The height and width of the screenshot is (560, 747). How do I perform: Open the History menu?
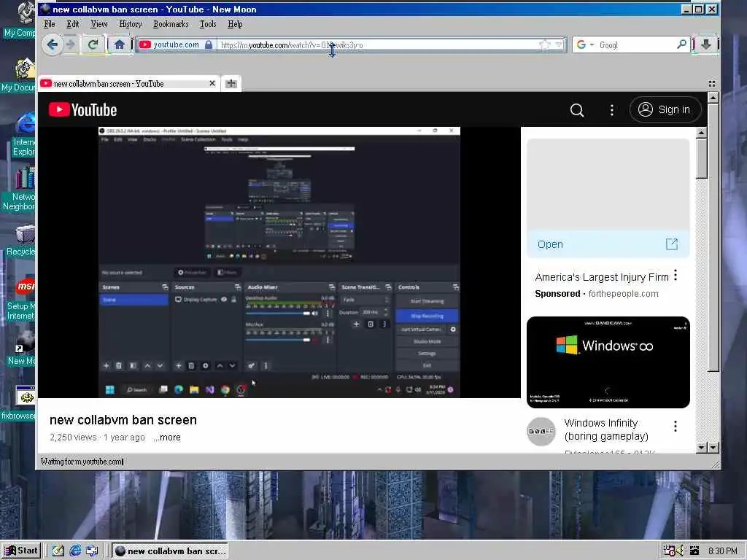tap(131, 24)
